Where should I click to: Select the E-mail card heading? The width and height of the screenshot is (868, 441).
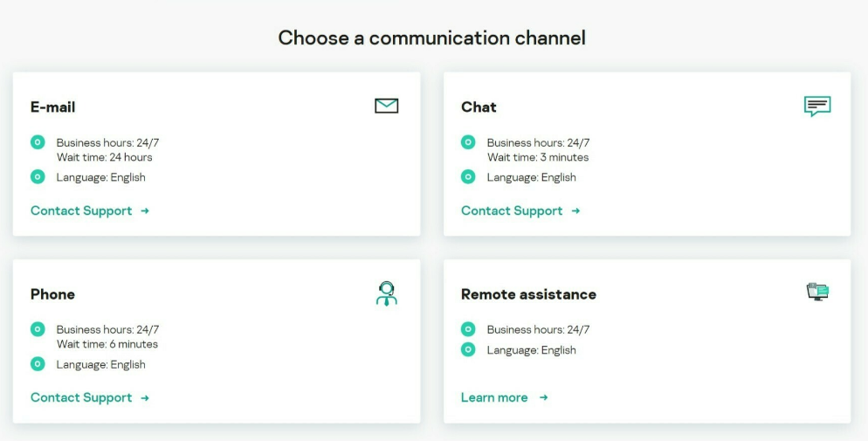coord(53,107)
